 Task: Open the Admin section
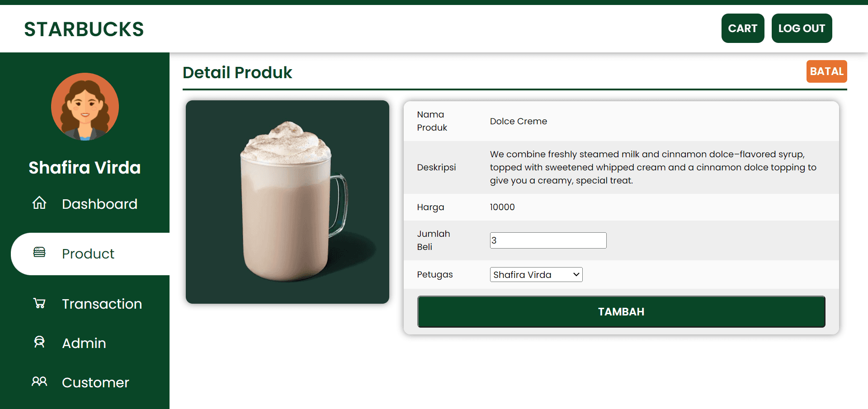(x=84, y=343)
